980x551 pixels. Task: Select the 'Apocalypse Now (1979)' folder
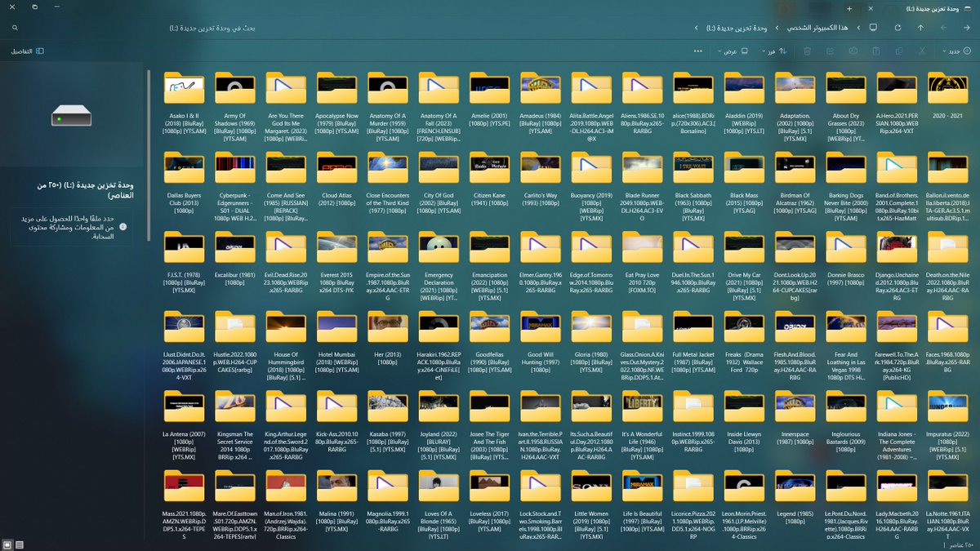(x=336, y=102)
